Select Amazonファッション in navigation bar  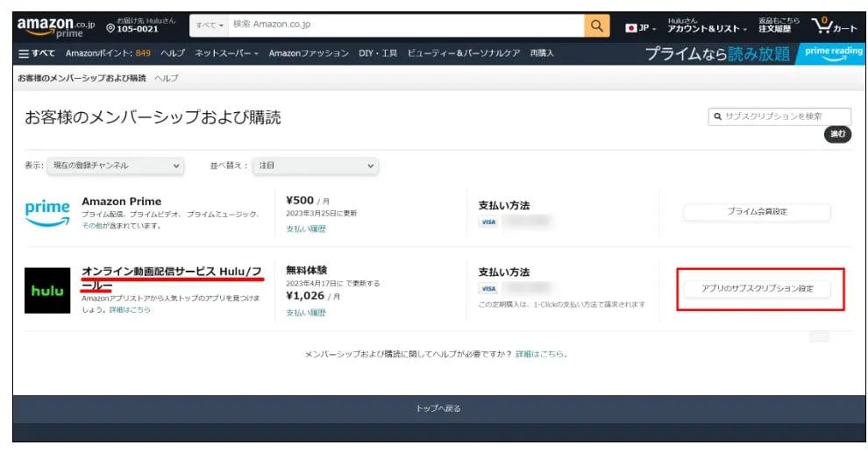309,53
